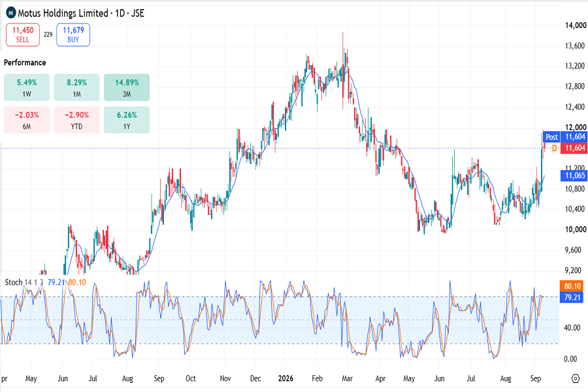Select the YTD performance tile

[77, 120]
